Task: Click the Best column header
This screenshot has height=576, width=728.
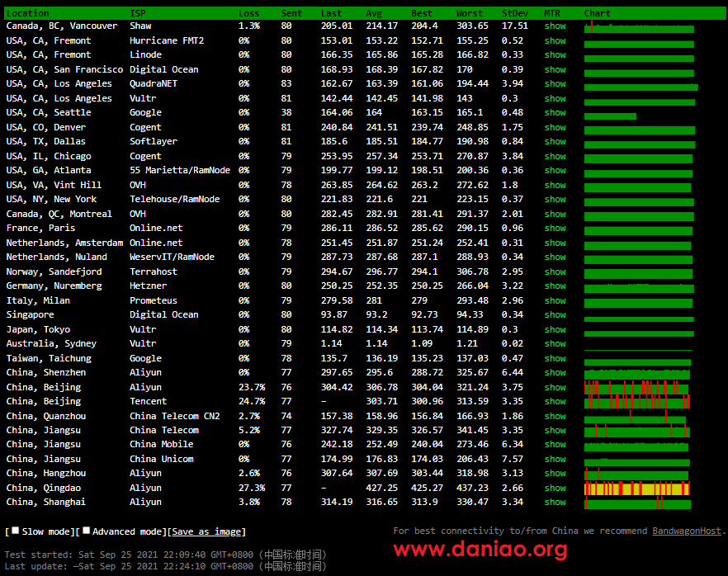Action: point(422,13)
